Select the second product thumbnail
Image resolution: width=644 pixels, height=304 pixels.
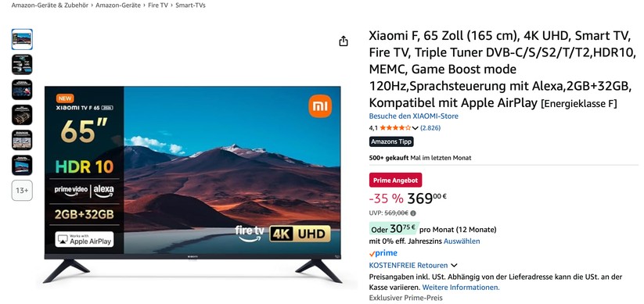click(x=22, y=64)
